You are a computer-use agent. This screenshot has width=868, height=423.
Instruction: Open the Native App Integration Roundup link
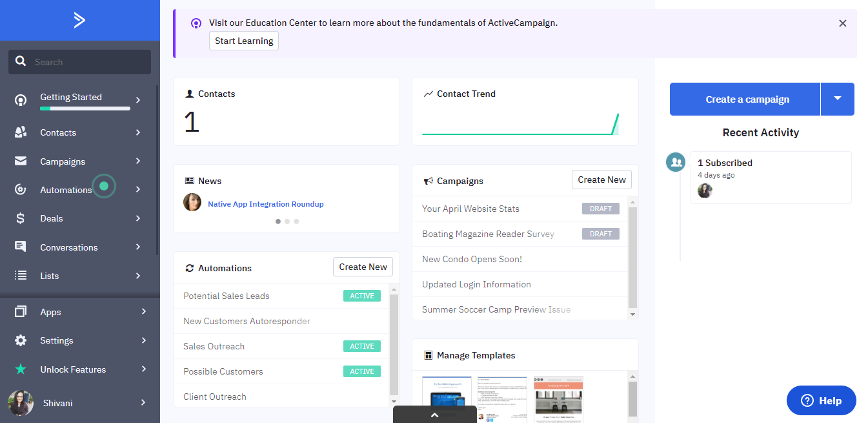(266, 204)
